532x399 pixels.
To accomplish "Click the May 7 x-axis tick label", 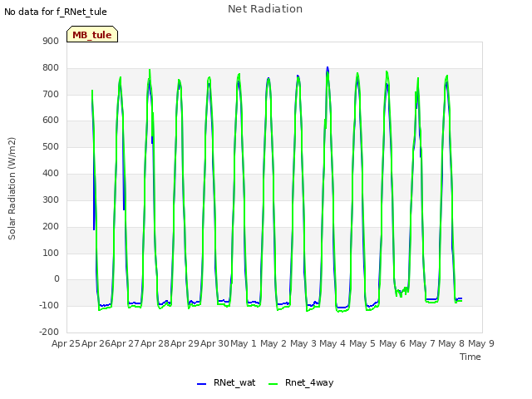I will click(421, 343).
